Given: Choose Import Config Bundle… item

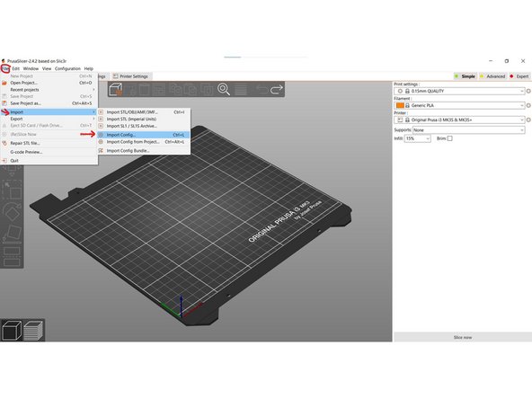Looking at the screenshot, I should 144,151.
